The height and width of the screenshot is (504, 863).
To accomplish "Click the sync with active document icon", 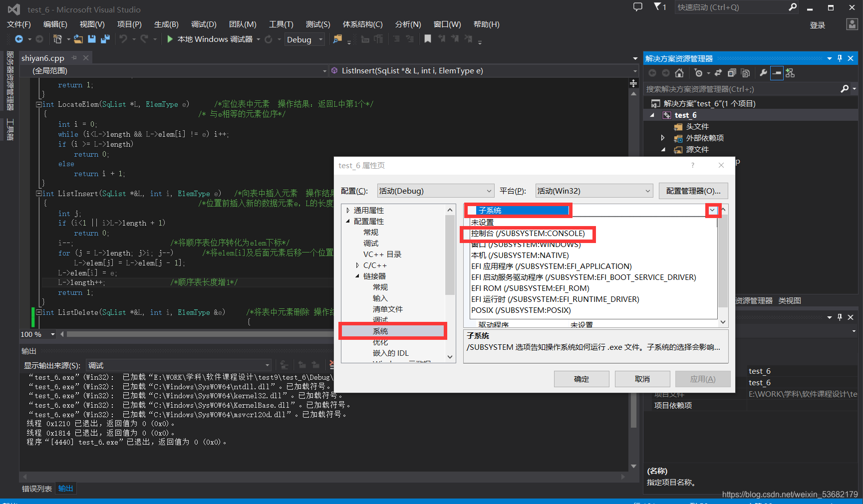I will click(718, 73).
